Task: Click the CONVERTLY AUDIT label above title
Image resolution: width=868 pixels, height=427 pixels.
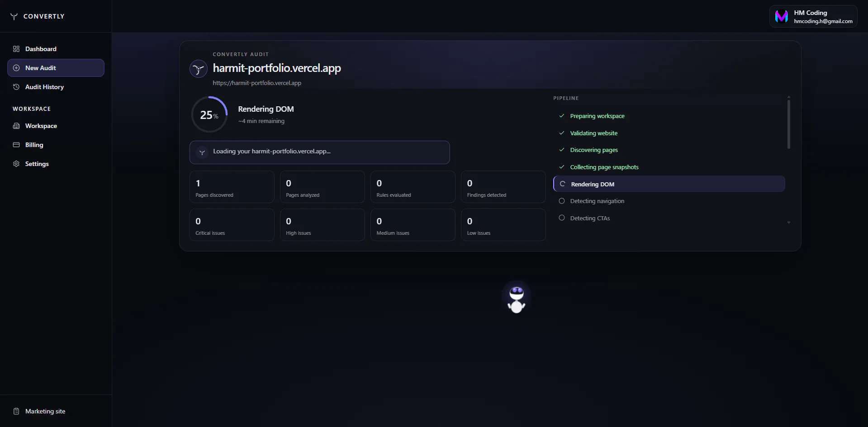Action: tap(241, 54)
